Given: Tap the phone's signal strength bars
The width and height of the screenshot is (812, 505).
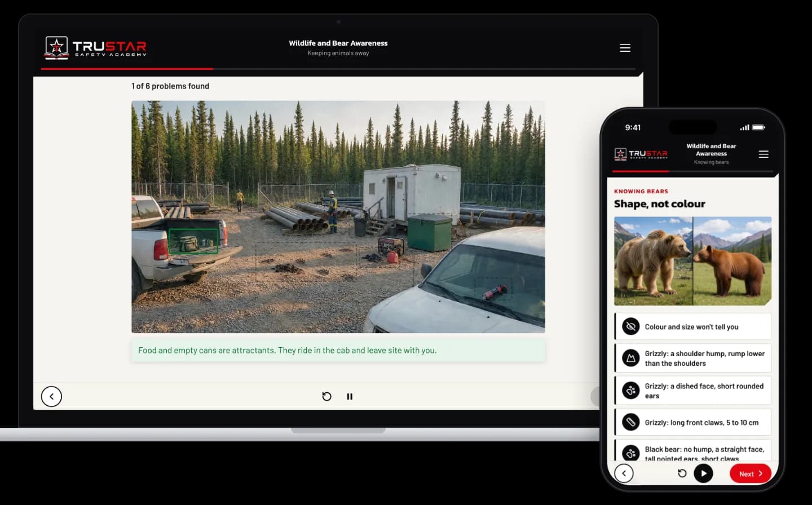Looking at the screenshot, I should click(x=744, y=127).
